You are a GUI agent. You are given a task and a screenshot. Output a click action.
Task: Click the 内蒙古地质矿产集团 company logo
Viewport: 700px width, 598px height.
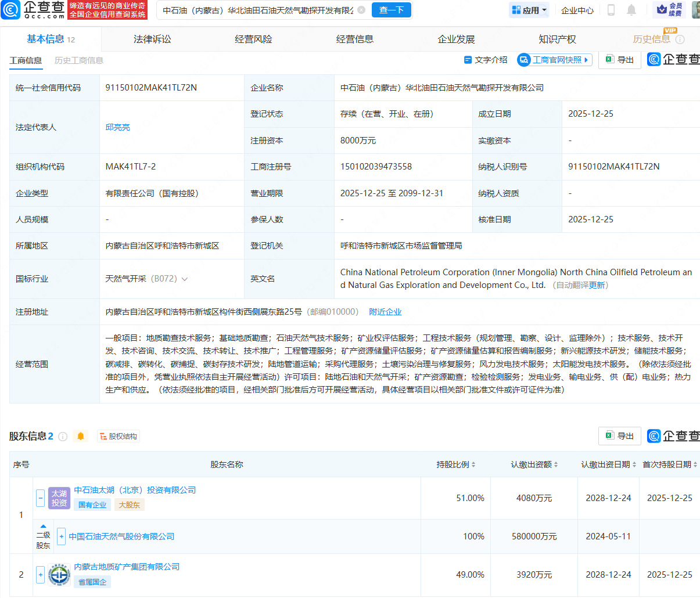tap(59, 575)
